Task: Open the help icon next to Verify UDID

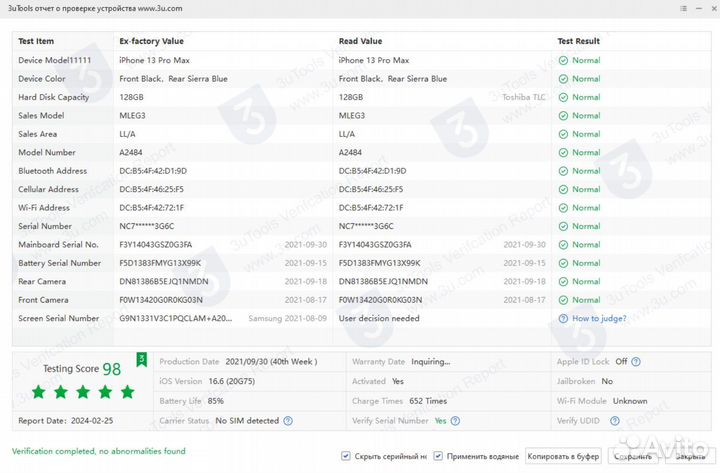Action: (615, 421)
